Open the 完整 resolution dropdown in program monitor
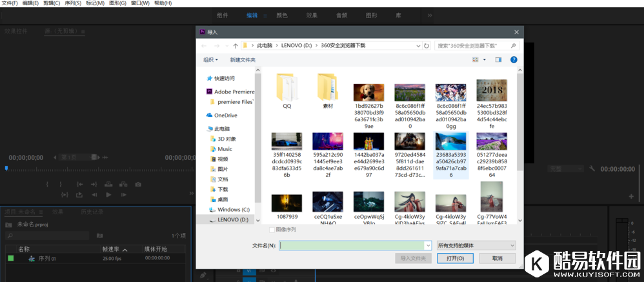Viewport: 644px width, 282px height. coord(565,168)
